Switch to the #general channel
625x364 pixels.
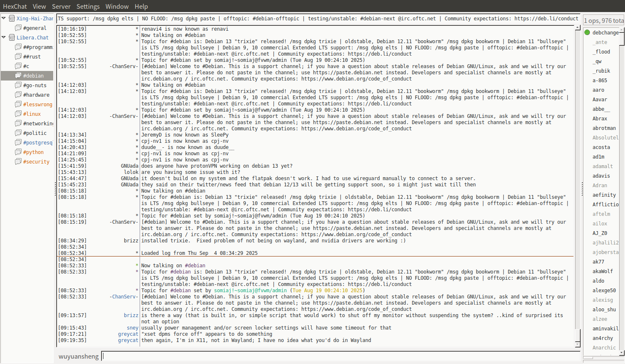(x=35, y=28)
